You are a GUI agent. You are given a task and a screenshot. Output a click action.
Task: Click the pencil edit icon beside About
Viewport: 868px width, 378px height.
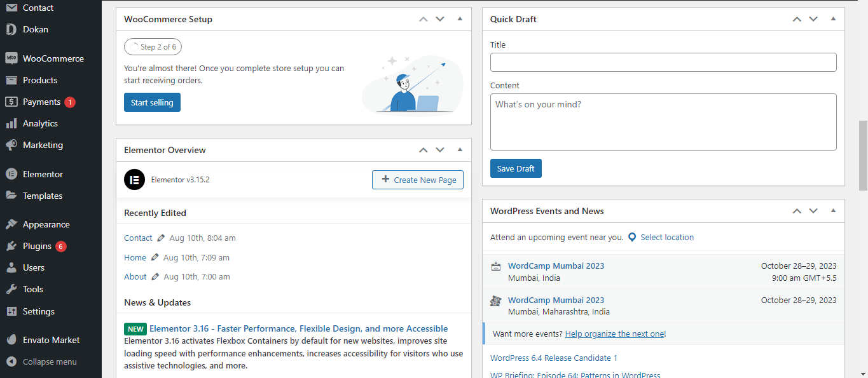point(155,276)
